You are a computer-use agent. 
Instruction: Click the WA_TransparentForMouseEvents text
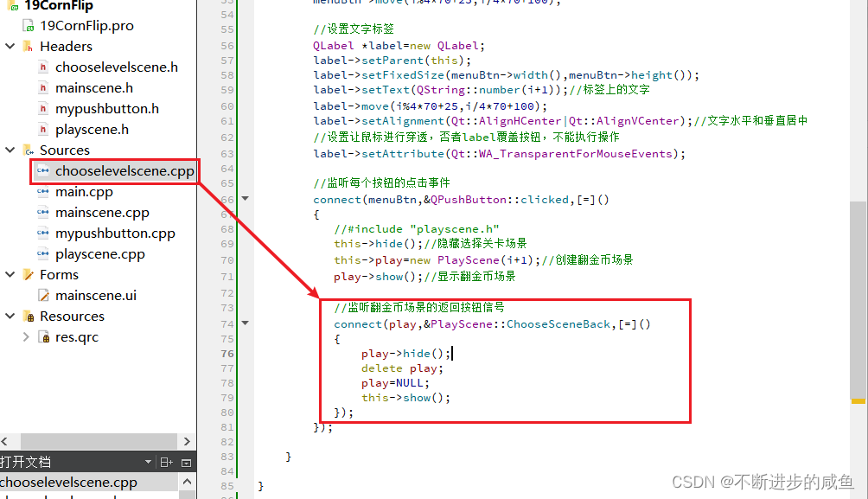pos(575,153)
